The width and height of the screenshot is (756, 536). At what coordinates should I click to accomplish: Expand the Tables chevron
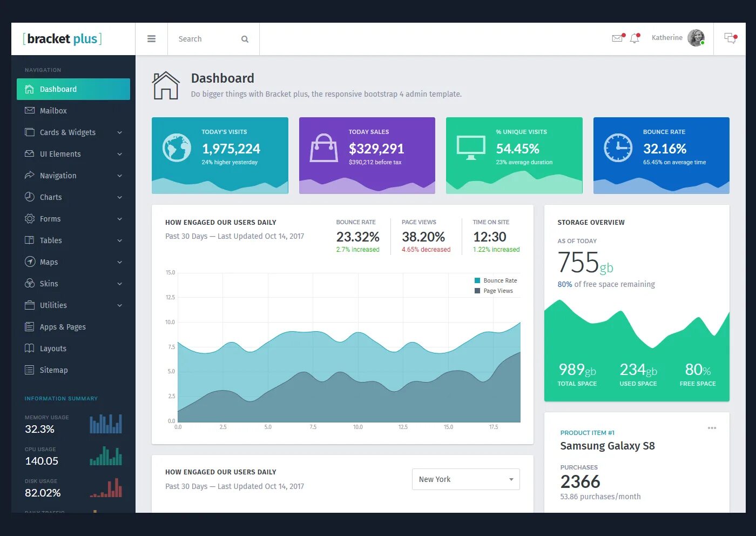120,240
